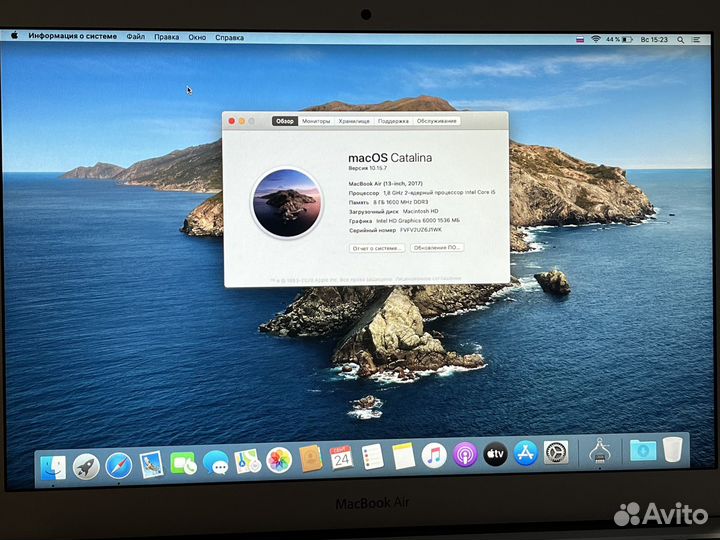
Task: Open System Preferences gear in Dock
Action: 556,452
